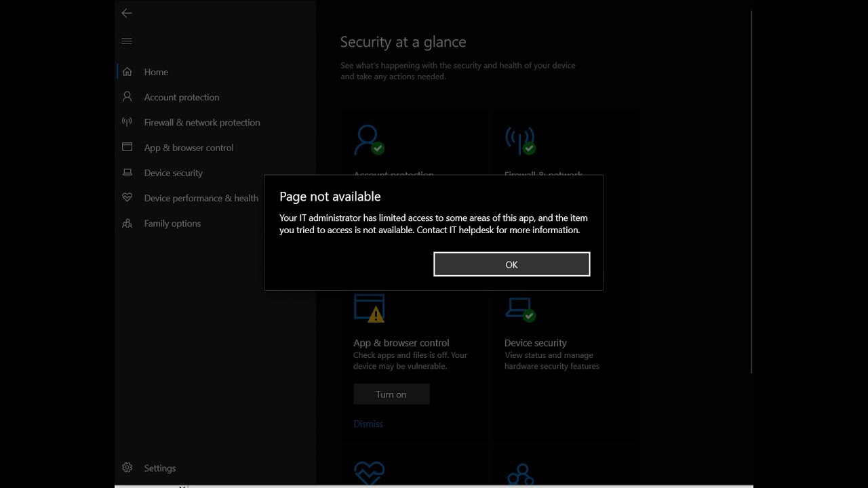This screenshot has height=488, width=868.
Task: Open Family options in sidebar
Action: (x=172, y=223)
